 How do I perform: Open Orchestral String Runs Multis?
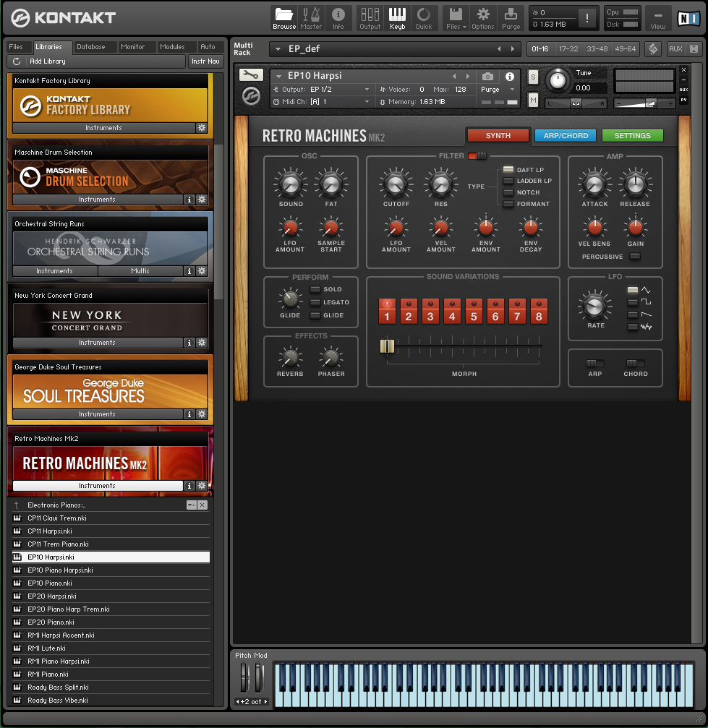point(140,271)
